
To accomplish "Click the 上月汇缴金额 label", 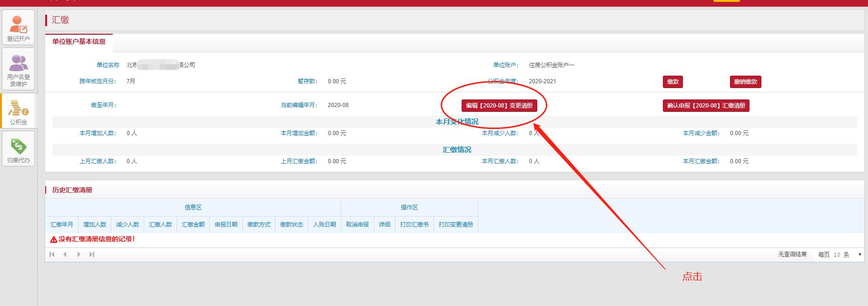I will 299,161.
